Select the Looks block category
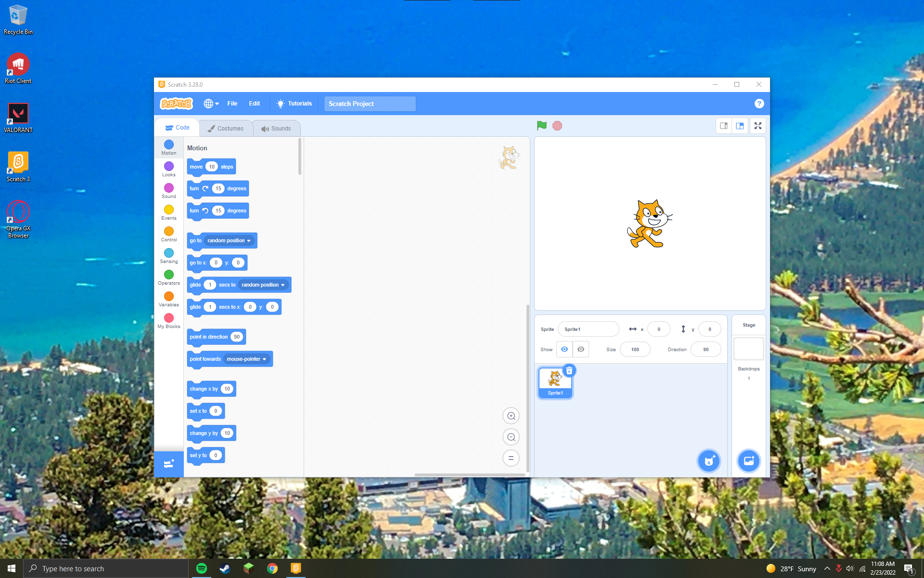 coord(168,169)
